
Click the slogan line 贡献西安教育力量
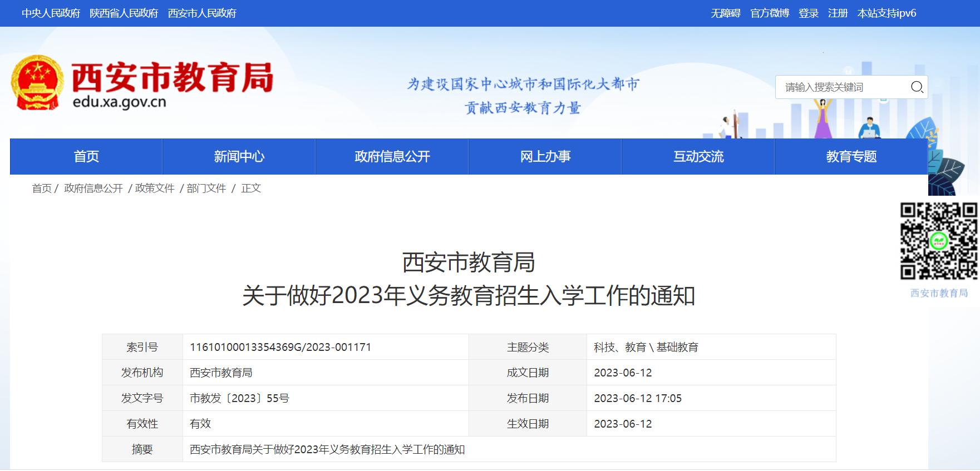[523, 108]
